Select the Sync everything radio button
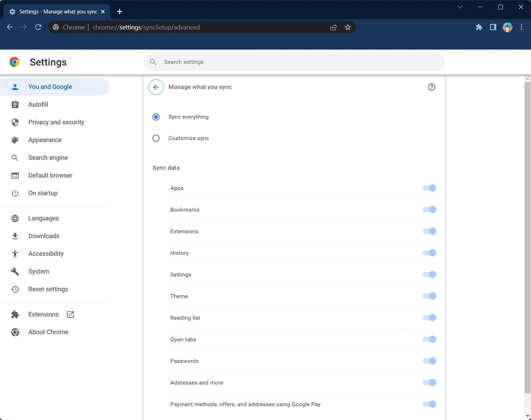This screenshot has width=531, height=420. click(x=156, y=117)
